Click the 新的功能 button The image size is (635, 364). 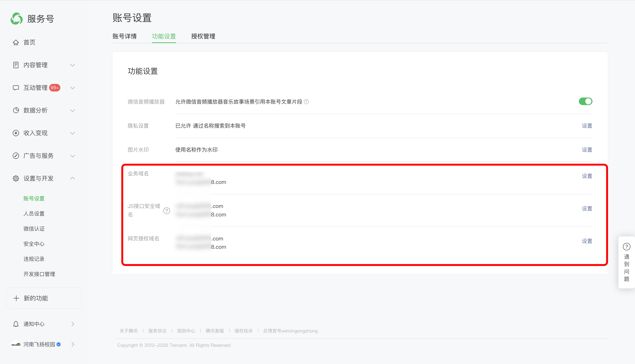tap(44, 298)
